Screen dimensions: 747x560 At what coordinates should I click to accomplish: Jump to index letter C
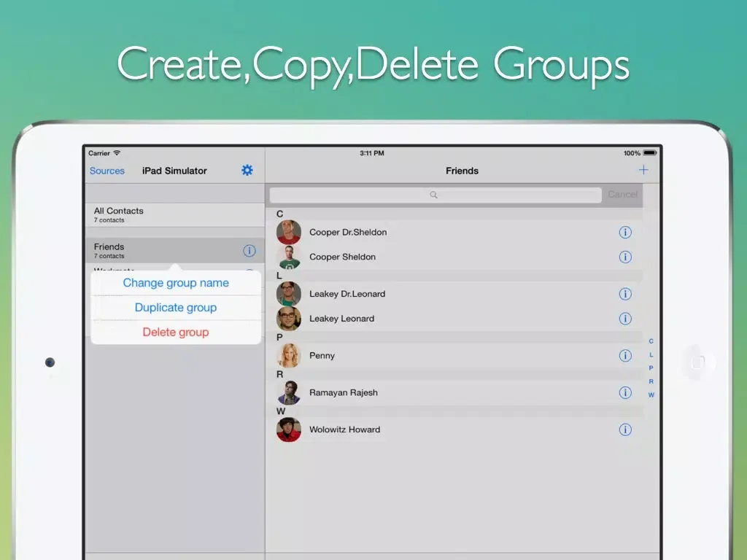tap(651, 341)
